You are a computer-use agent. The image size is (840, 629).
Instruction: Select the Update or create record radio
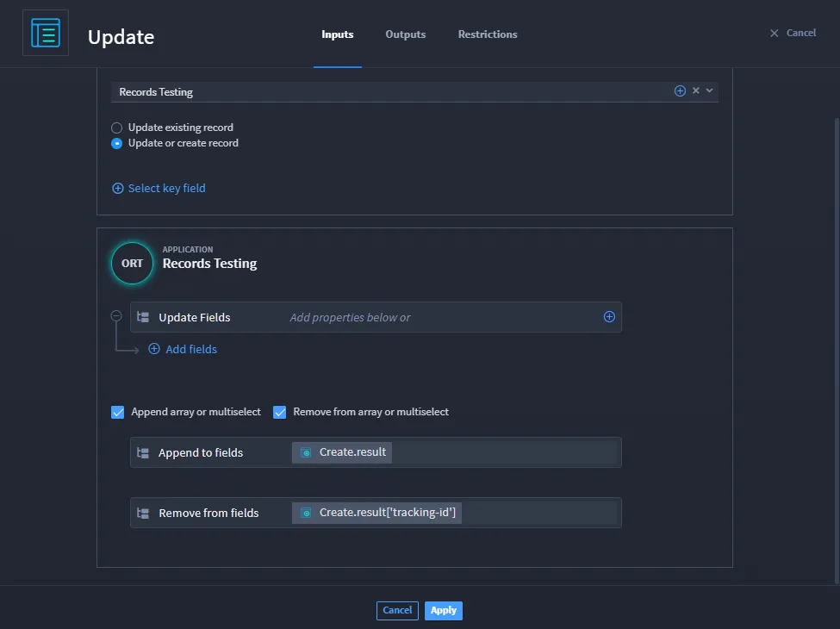tap(116, 143)
